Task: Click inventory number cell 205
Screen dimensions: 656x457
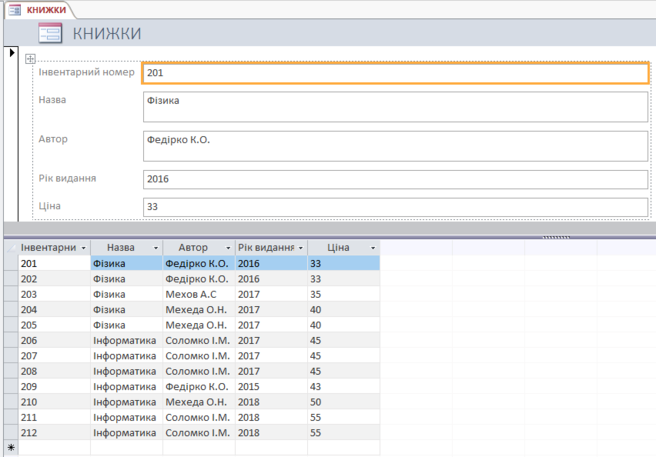Action: [x=54, y=325]
